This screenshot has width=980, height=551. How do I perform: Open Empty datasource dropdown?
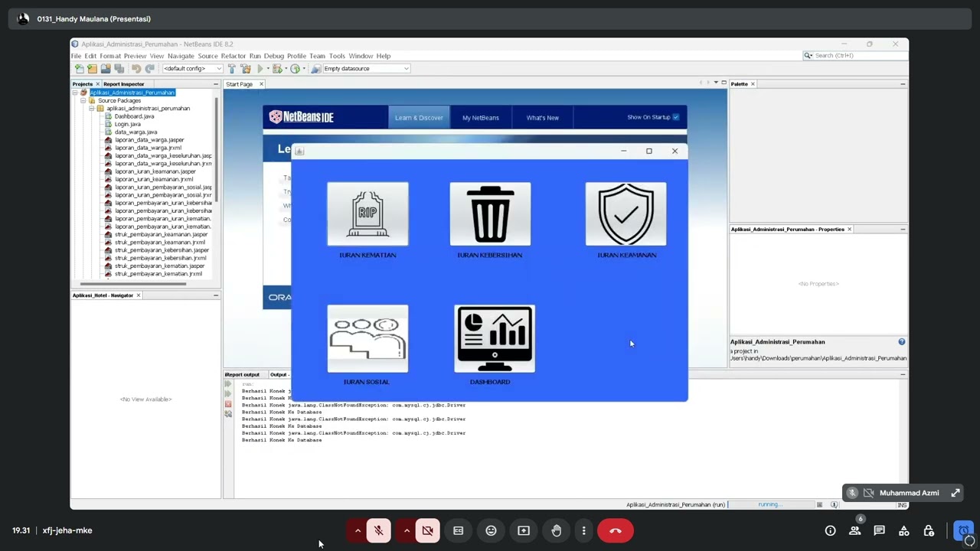click(366, 69)
